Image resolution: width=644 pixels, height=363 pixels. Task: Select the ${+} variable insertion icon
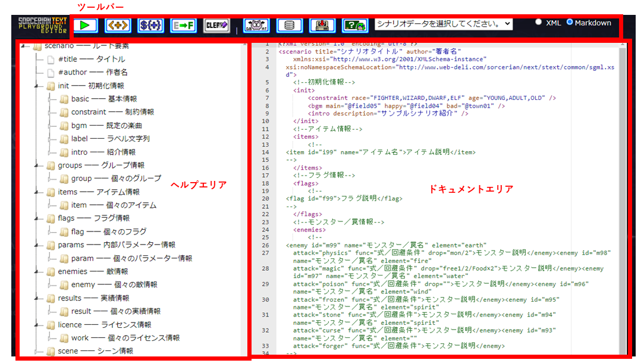[150, 25]
